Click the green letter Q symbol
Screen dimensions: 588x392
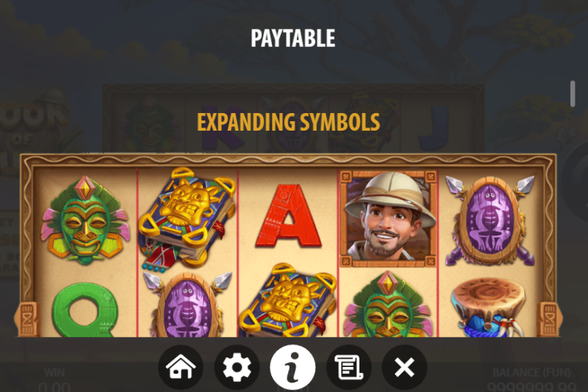click(85, 310)
